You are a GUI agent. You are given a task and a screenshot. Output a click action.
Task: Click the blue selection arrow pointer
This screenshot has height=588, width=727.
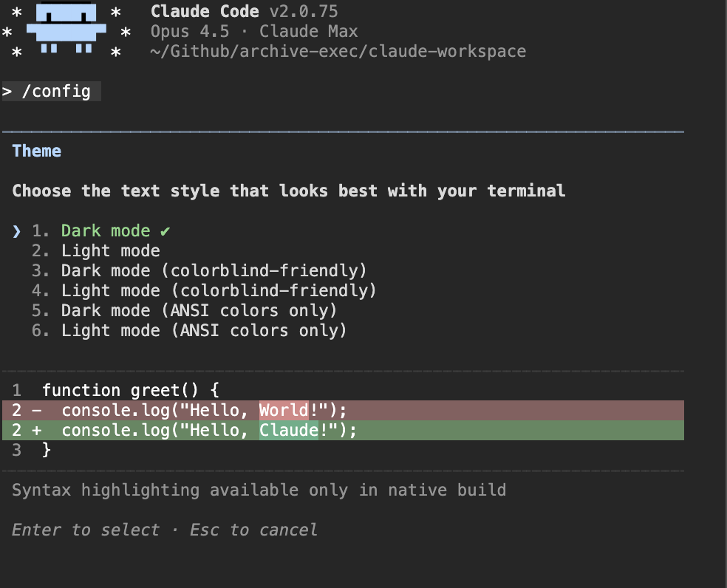pyautogui.click(x=16, y=230)
